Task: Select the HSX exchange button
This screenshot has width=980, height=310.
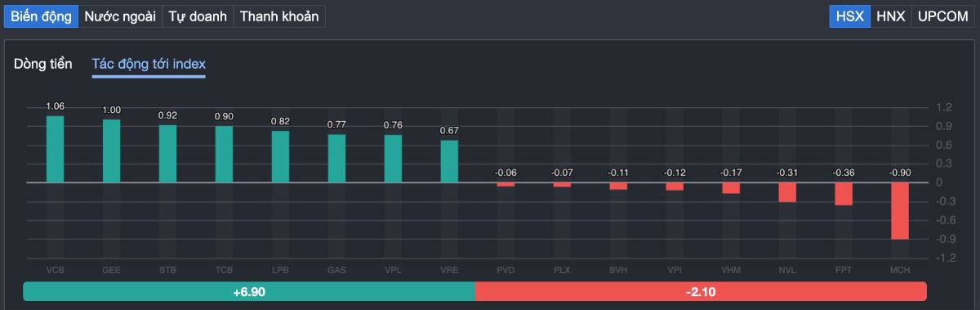Action: (x=850, y=16)
